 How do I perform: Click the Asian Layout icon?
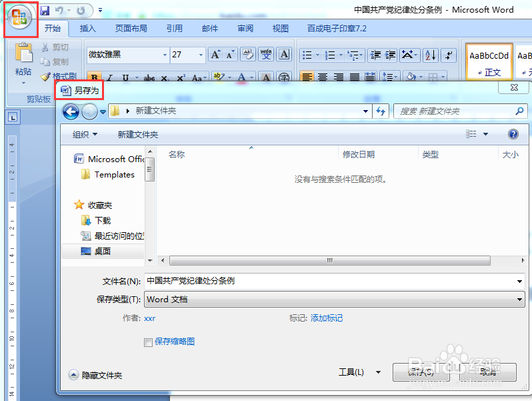click(409, 55)
